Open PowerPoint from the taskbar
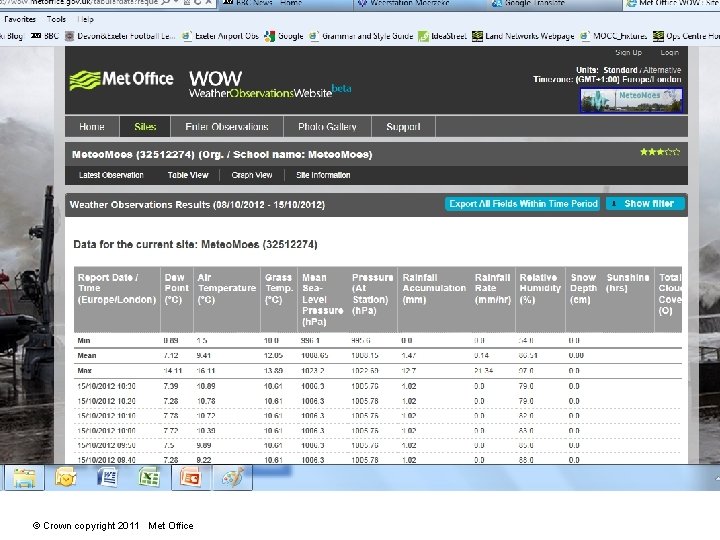 point(191,478)
